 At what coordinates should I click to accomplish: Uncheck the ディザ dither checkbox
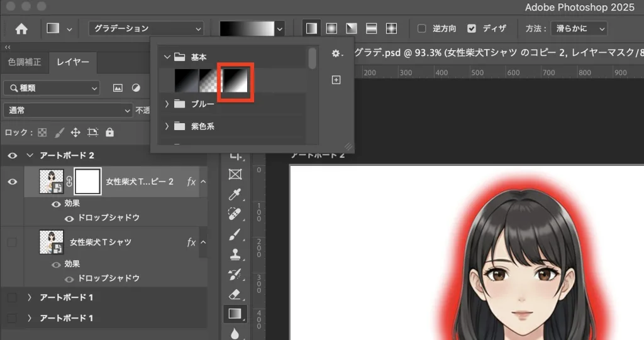[471, 28]
